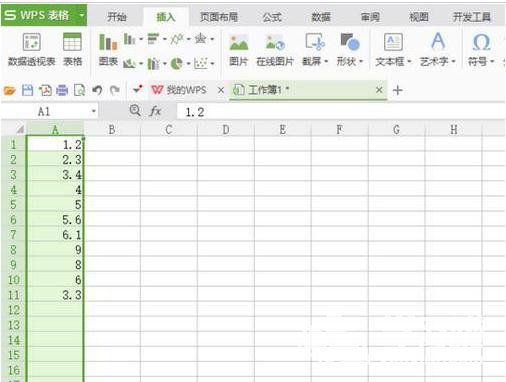Viewport: 506px width, 382px height.
Task: Click the save icon in quick toolbar
Action: [x=27, y=90]
